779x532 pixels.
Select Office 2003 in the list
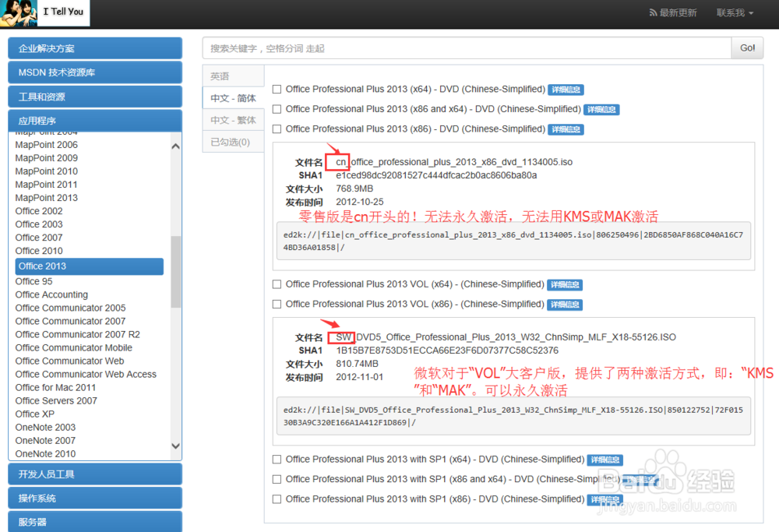click(x=39, y=224)
